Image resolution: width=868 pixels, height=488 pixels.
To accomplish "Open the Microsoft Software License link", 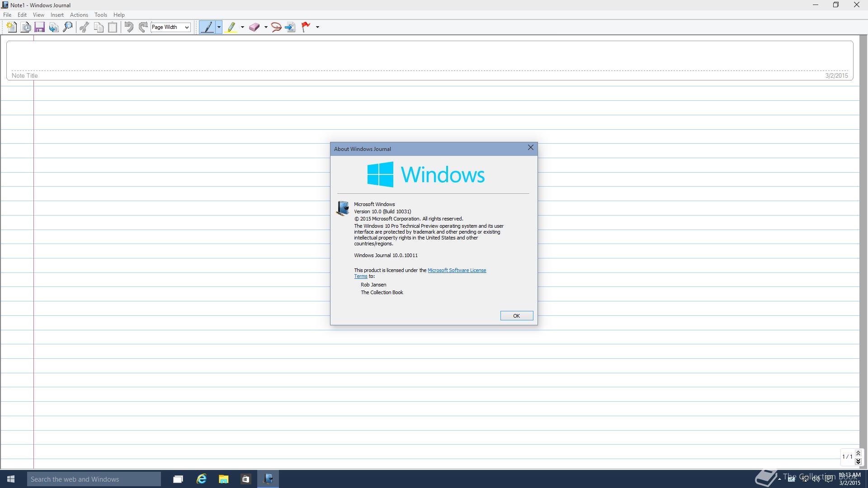I will coord(457,270).
